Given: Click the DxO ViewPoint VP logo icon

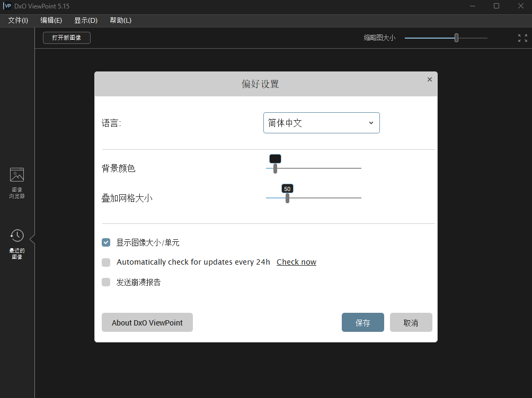Looking at the screenshot, I should point(7,6).
